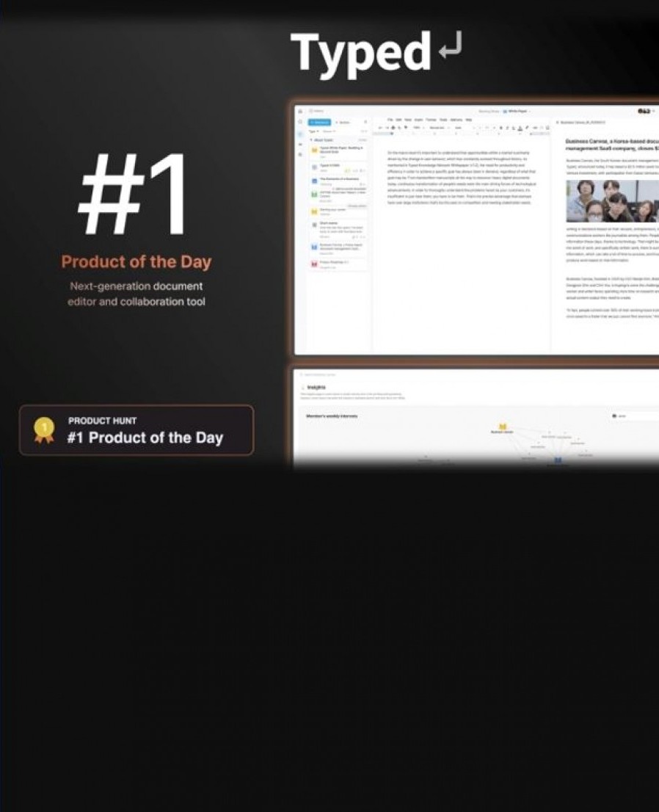Screen dimensions: 659x812
Task: Click the gold medal icon in badge
Action: click(x=44, y=429)
